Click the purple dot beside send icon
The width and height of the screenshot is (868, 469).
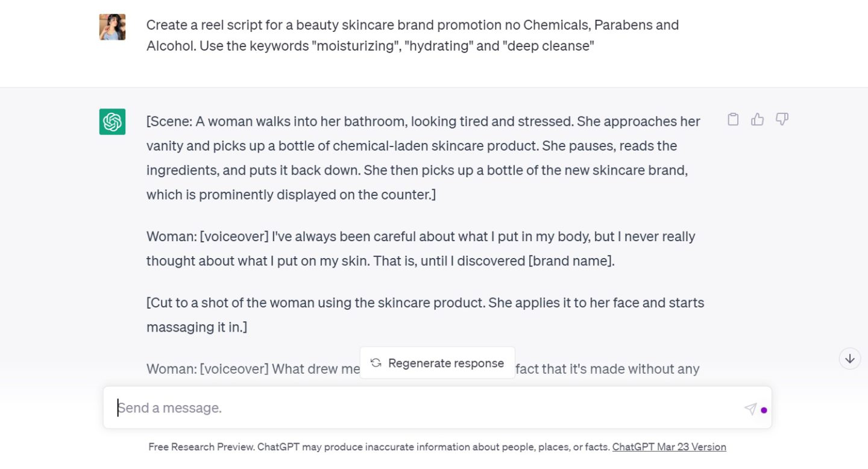pyautogui.click(x=764, y=410)
